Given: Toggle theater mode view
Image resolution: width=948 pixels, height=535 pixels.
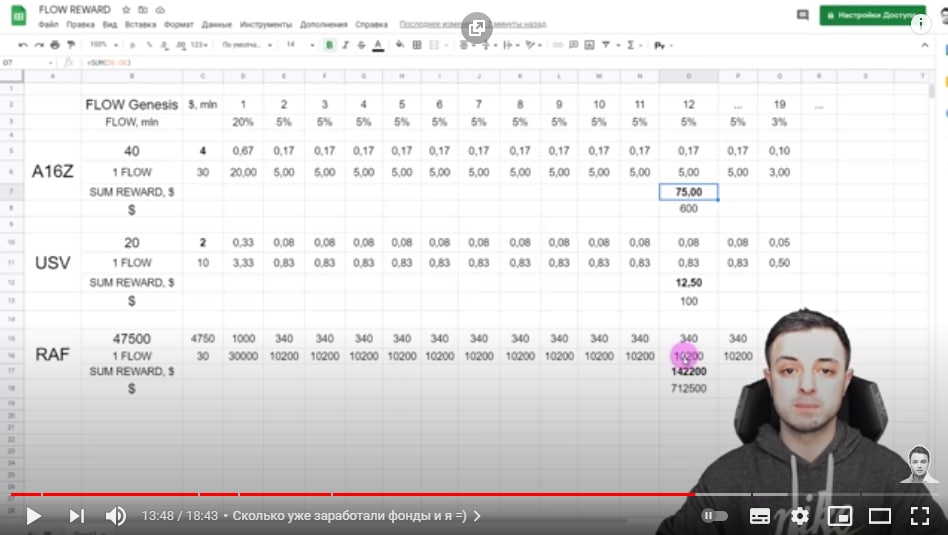Looking at the screenshot, I should click(880, 516).
